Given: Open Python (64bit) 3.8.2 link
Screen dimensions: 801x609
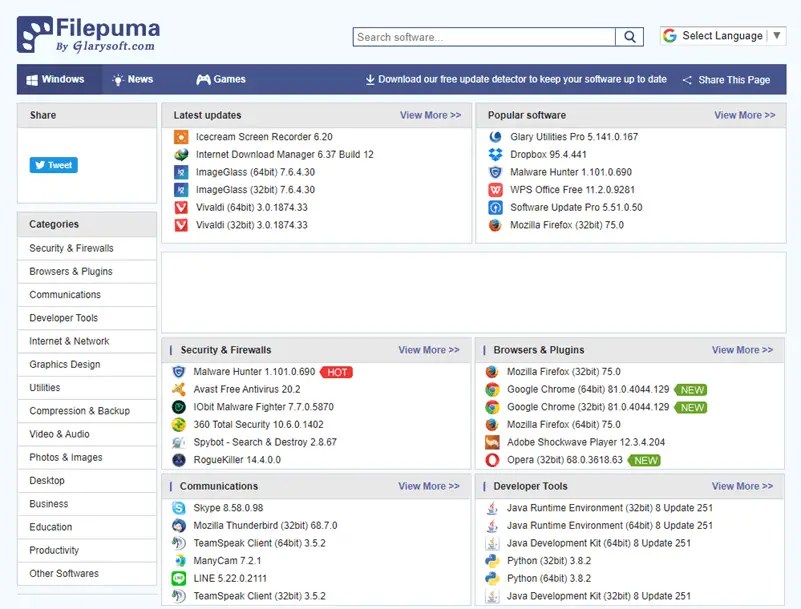Looking at the screenshot, I should [x=549, y=578].
